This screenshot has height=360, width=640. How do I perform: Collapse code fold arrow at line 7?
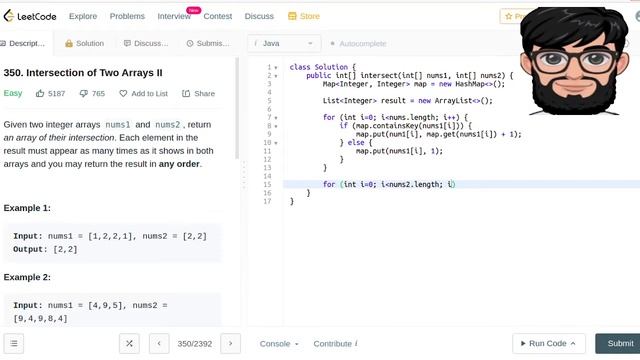(276, 118)
